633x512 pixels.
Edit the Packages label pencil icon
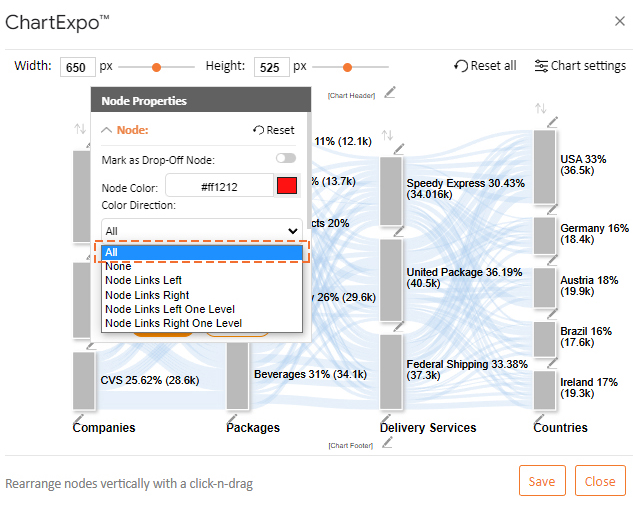coord(232,419)
